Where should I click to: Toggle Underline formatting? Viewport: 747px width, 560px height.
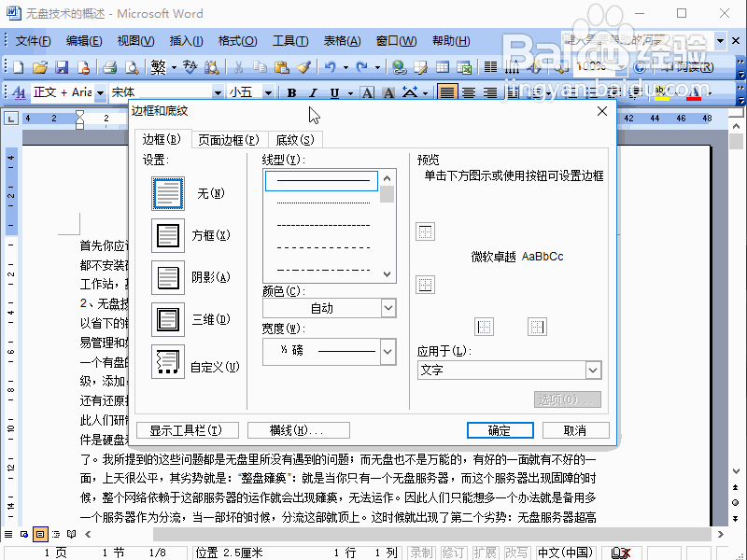point(335,92)
